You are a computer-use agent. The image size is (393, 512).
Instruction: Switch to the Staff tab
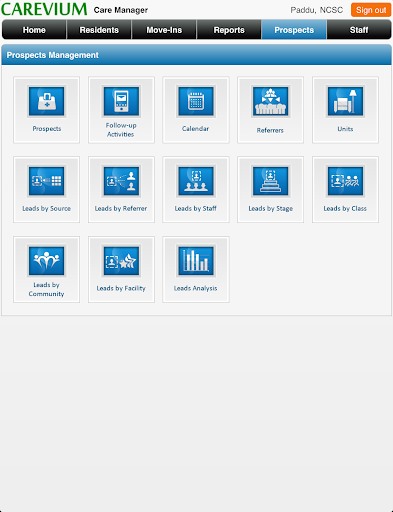point(359,30)
